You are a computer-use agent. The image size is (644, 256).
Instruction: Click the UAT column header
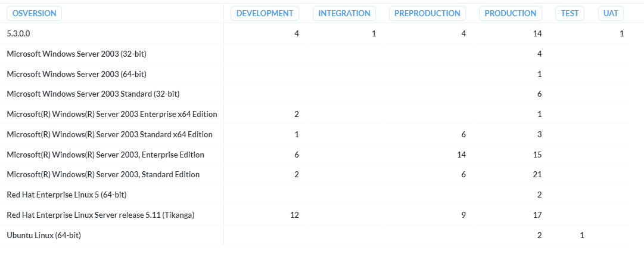click(x=611, y=13)
